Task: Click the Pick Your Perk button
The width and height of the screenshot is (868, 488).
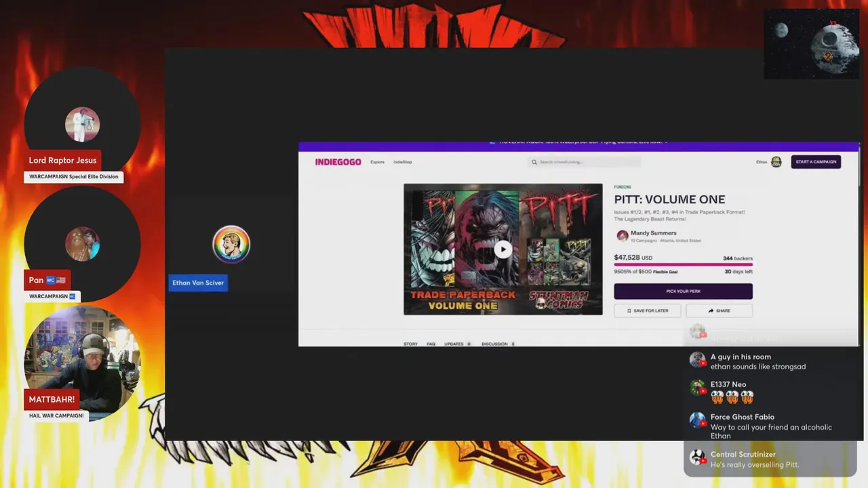Action: (x=683, y=291)
